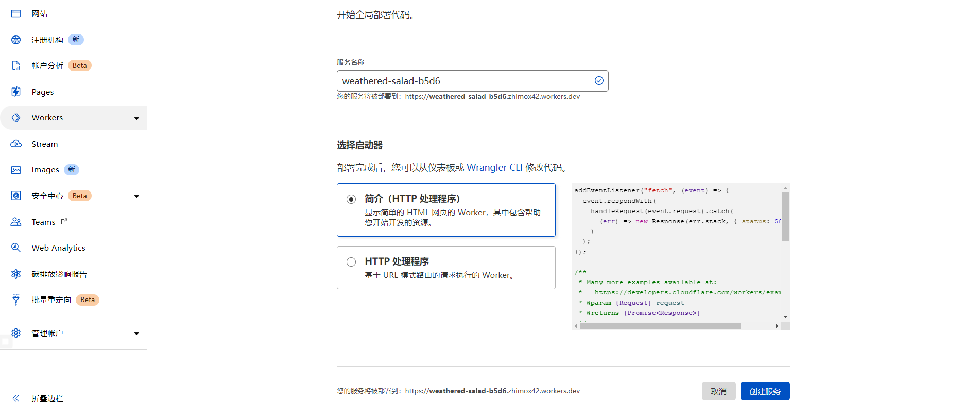980x404 pixels.
Task: Click the 碳排放影响报告 flower icon
Action: (x=16, y=274)
